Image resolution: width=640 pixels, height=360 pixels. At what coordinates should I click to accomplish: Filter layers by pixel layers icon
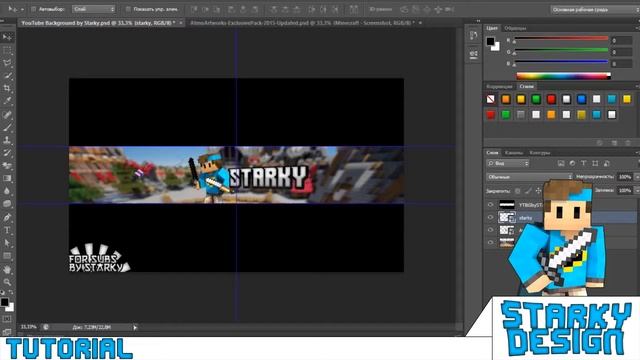coord(561,163)
